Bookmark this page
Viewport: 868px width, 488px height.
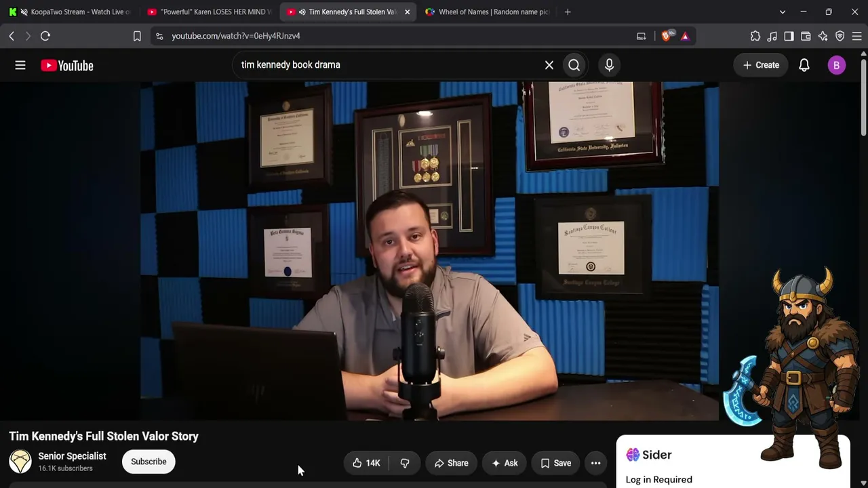point(137,36)
